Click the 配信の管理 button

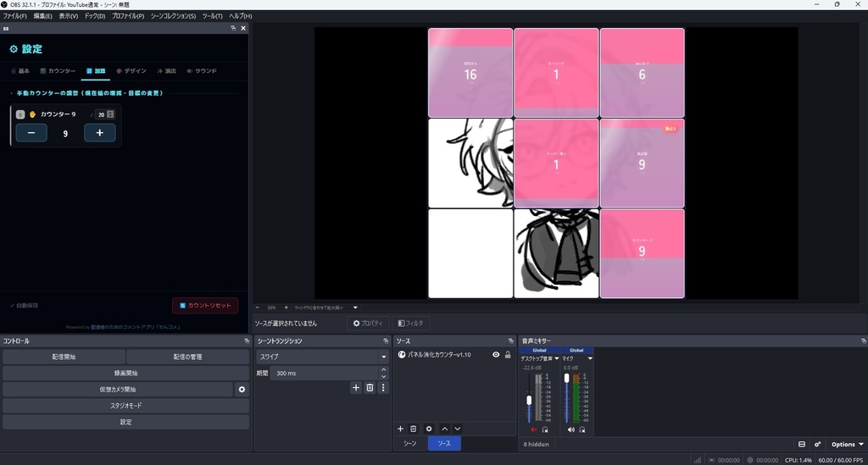coord(187,357)
